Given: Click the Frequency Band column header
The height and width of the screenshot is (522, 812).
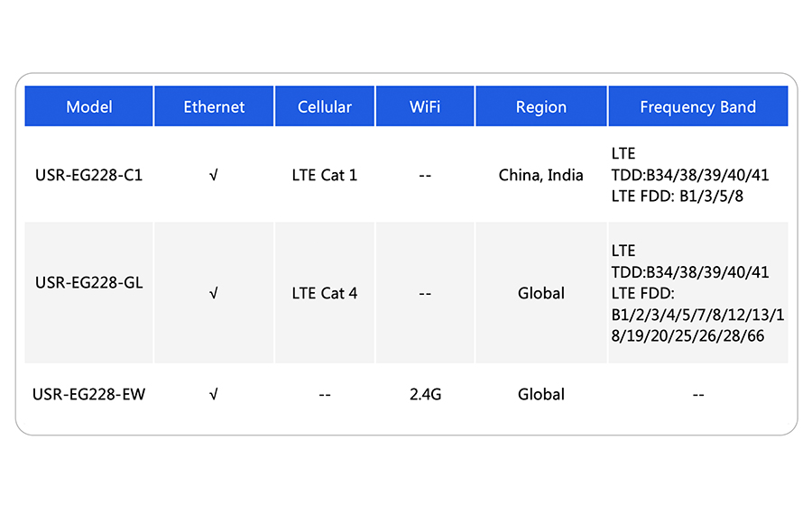Looking at the screenshot, I should (x=697, y=107).
